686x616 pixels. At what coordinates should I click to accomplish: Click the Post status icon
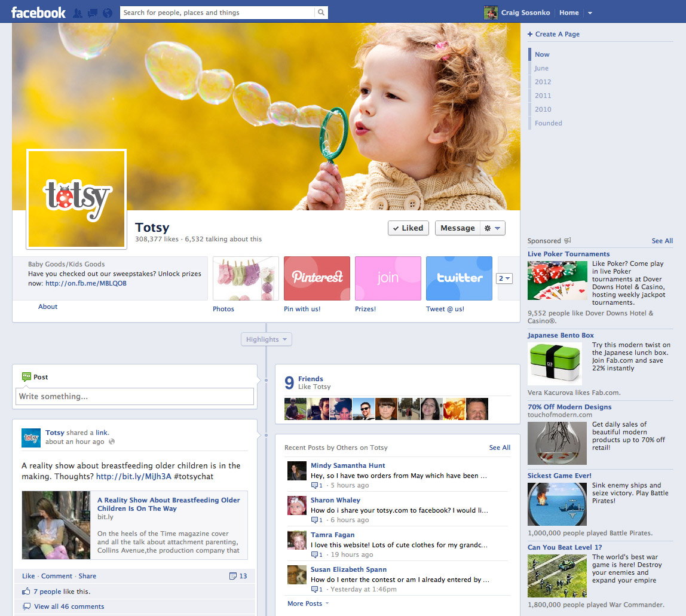(26, 376)
